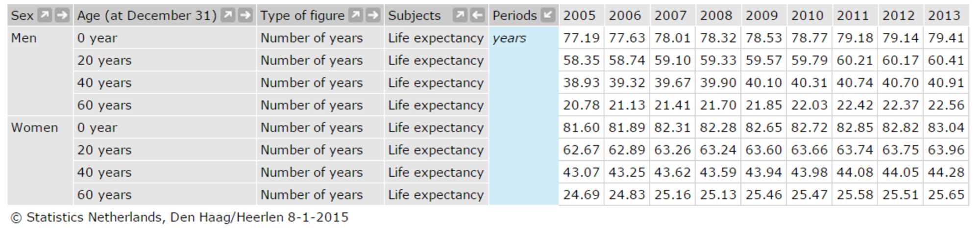Click Men's 2005 life expectancy value 77.19
This screenshot has width=980, height=234.
tap(581, 38)
